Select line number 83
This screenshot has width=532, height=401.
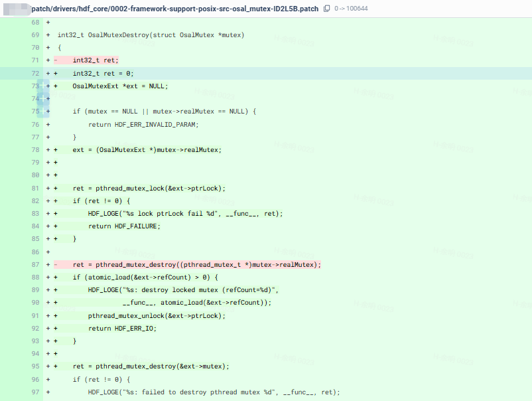[x=35, y=214]
